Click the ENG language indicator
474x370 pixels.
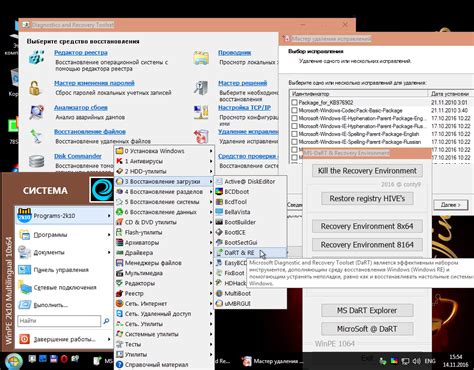coord(430,361)
